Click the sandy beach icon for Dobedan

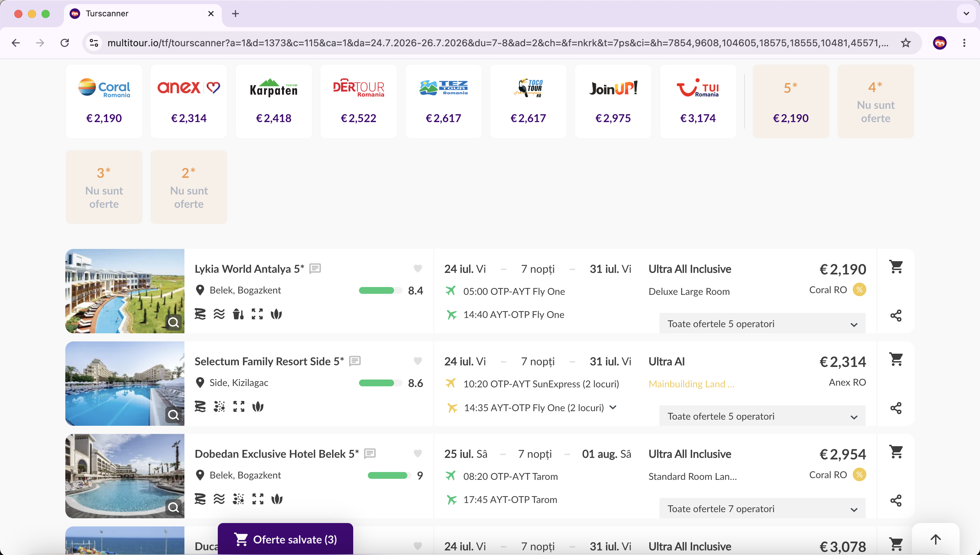[239, 499]
